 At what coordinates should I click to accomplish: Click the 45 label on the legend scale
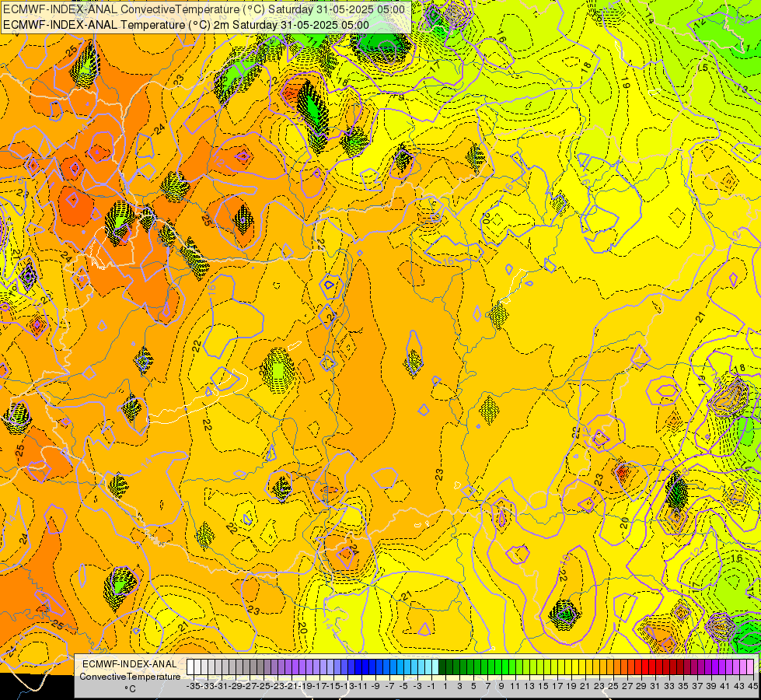[753, 687]
